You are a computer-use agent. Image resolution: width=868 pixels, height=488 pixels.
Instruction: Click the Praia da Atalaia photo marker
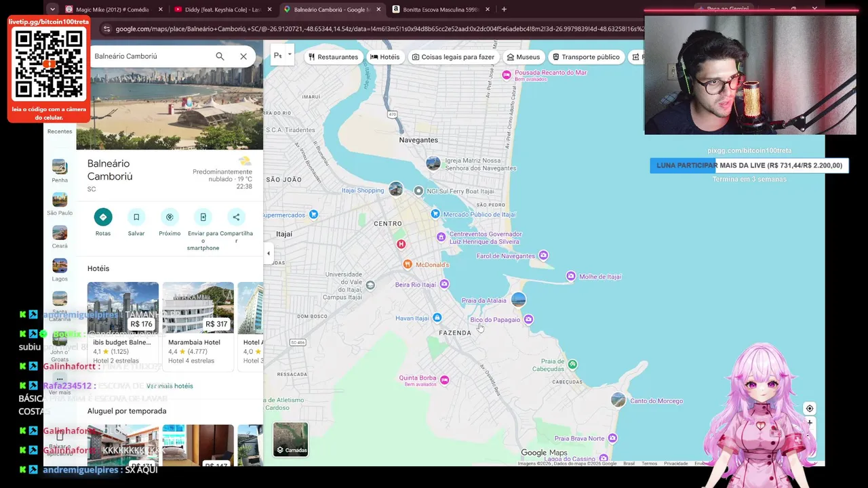[x=519, y=300]
